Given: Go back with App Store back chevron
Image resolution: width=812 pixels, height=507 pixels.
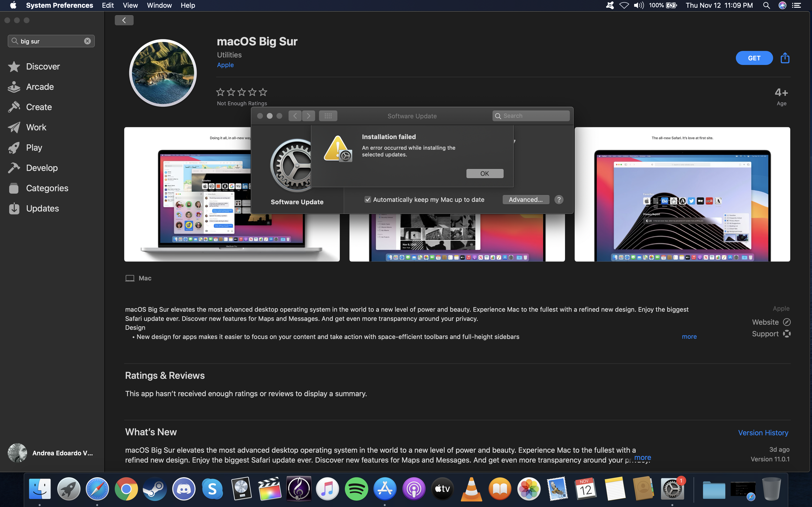Looking at the screenshot, I should click(124, 21).
